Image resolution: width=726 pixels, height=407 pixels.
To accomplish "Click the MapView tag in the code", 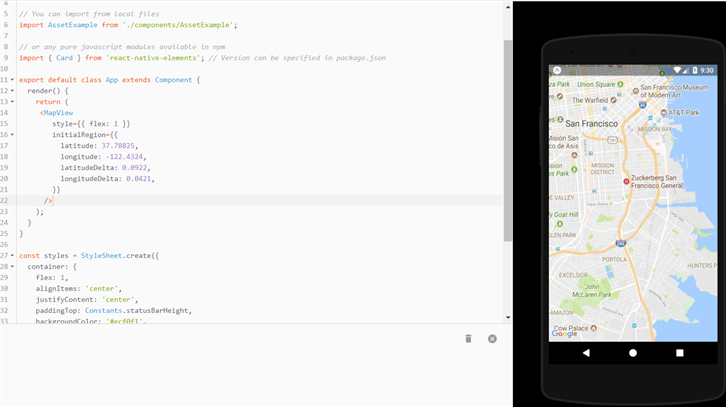I will click(x=58, y=113).
